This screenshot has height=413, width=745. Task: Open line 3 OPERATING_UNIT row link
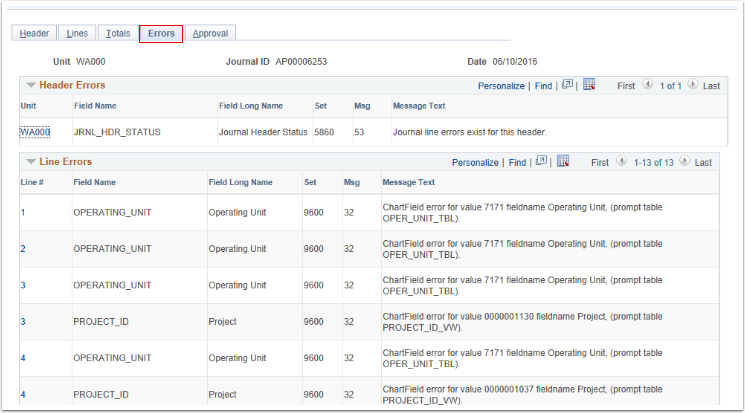tap(23, 285)
